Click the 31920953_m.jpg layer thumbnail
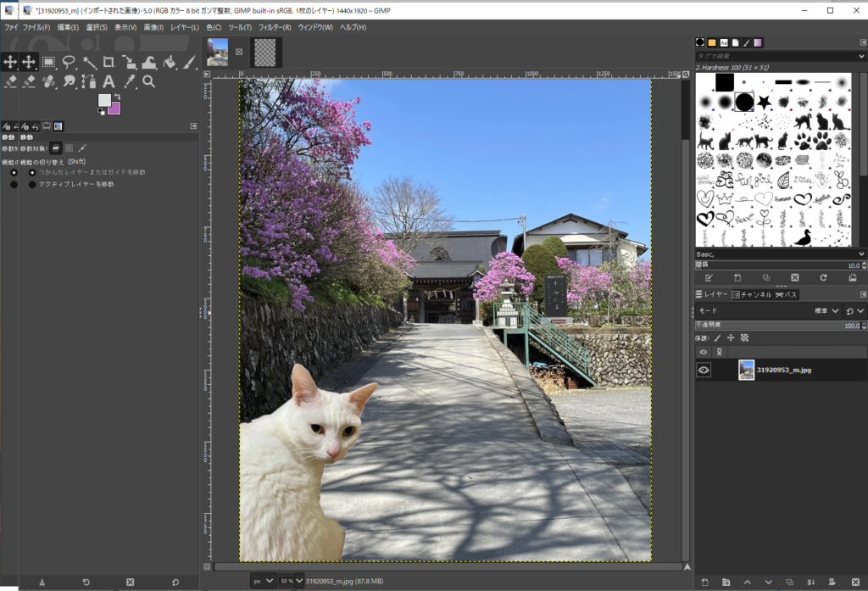Viewport: 868px width, 591px height. pyautogui.click(x=746, y=371)
